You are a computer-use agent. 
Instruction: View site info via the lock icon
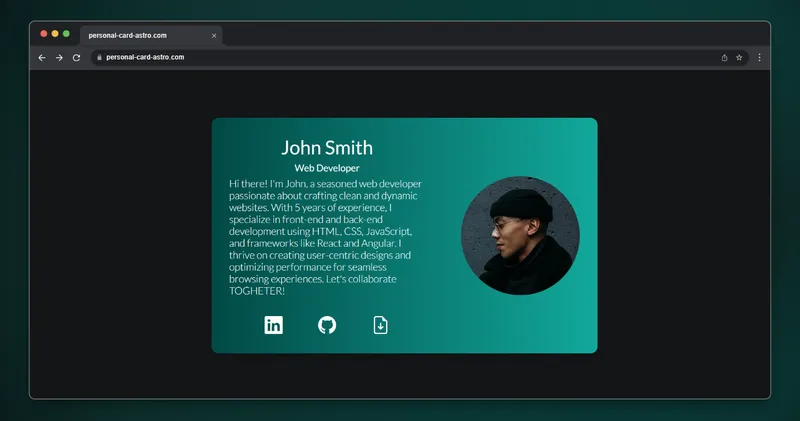[x=99, y=58]
